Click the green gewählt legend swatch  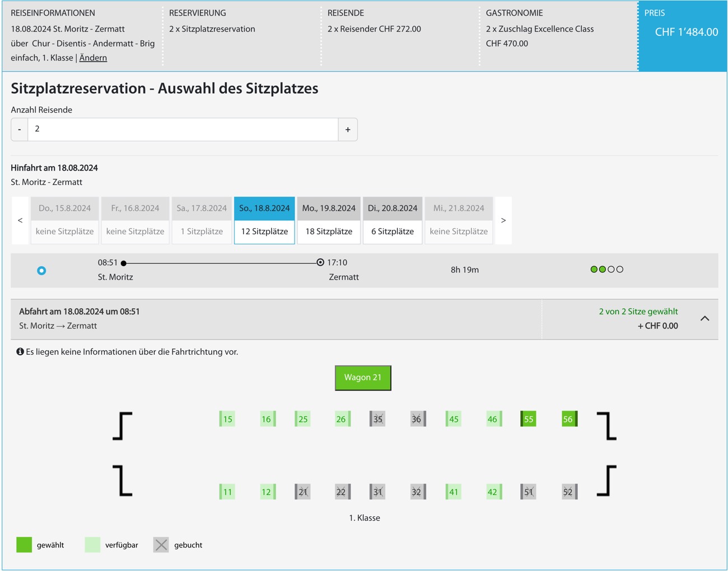coord(24,545)
